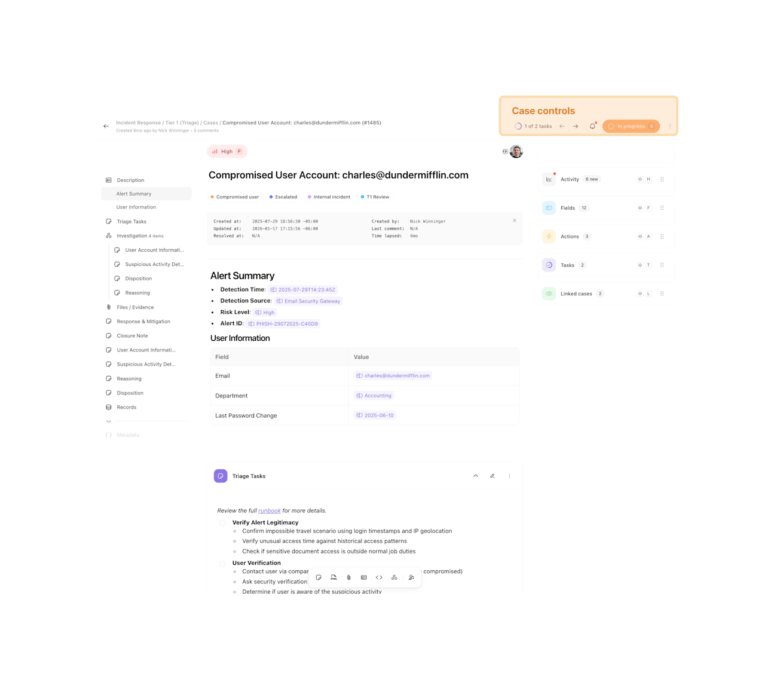Open the High priority dropdown
This screenshot has height=700, width=777.
(227, 151)
